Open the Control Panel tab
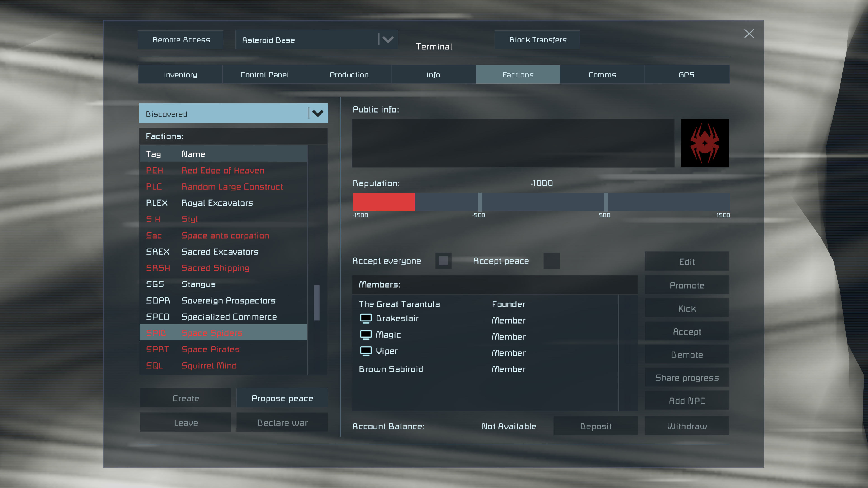The width and height of the screenshot is (868, 488). (x=264, y=74)
